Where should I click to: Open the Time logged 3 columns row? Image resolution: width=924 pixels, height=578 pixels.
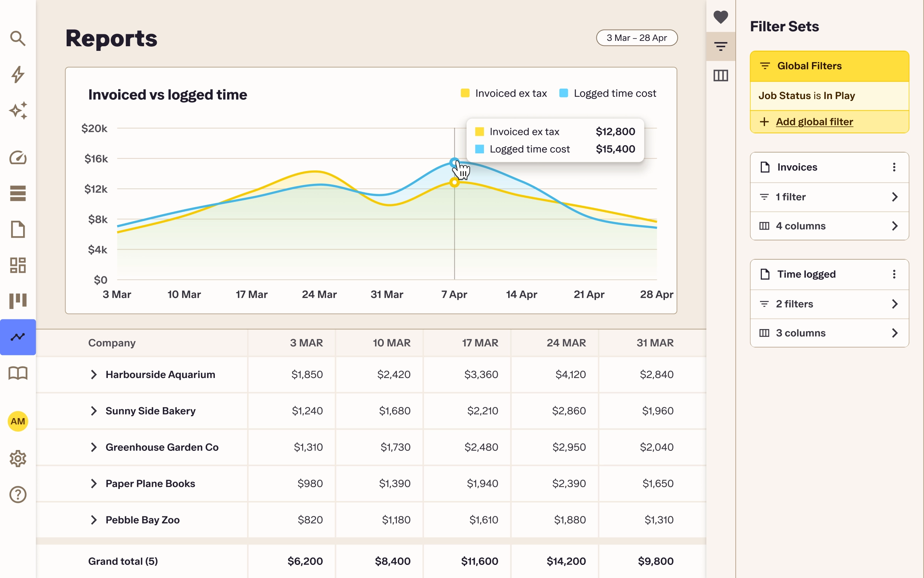coord(830,333)
